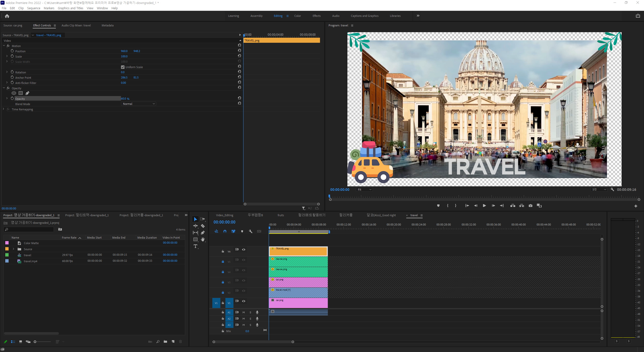Open the Blend Mode dropdown

[x=139, y=104]
